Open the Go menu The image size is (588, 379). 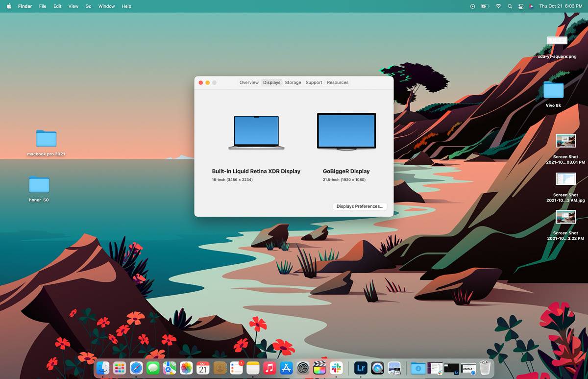point(88,6)
